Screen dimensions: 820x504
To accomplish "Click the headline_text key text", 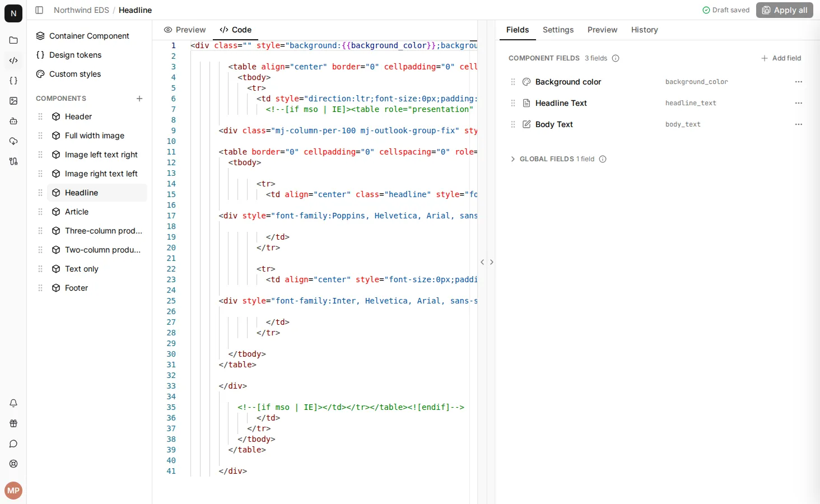I will pyautogui.click(x=691, y=103).
